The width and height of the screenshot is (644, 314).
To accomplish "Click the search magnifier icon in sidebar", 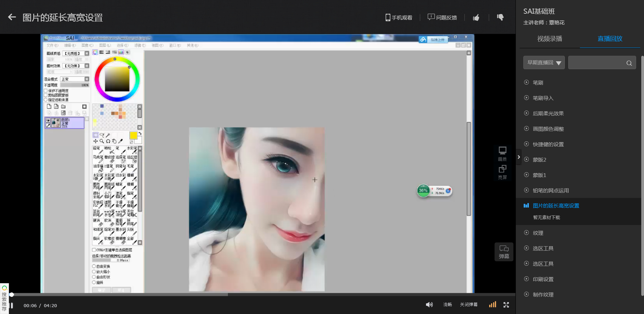I will click(x=629, y=63).
